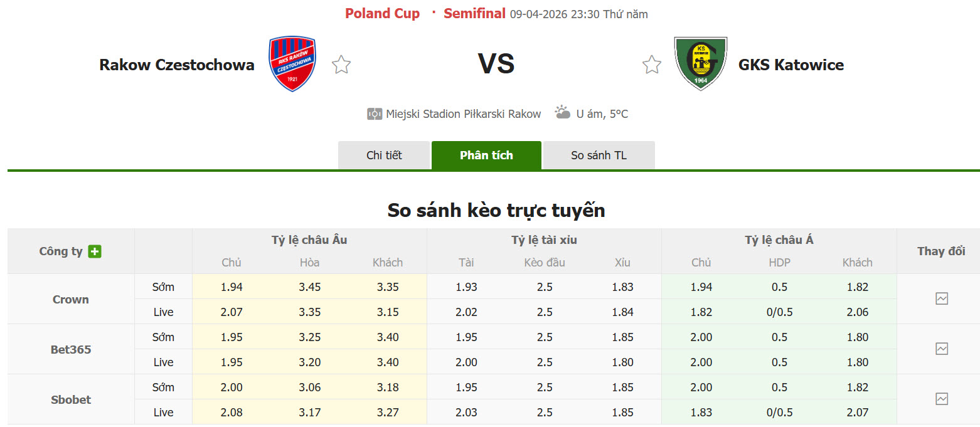
Task: Click the Semifinal link
Action: pyautogui.click(x=474, y=13)
